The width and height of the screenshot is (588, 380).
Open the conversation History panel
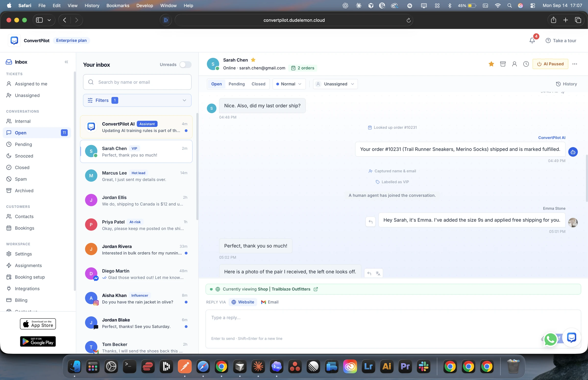pos(566,84)
